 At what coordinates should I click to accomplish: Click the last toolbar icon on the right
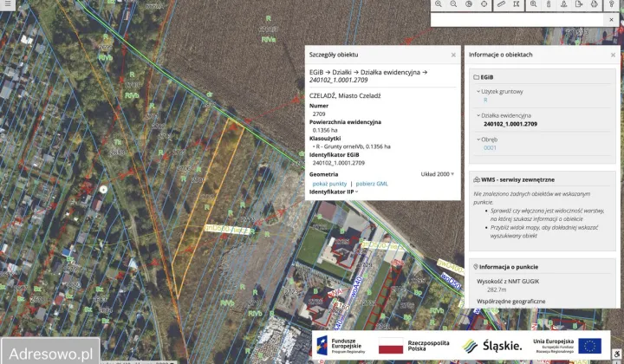(612, 4)
